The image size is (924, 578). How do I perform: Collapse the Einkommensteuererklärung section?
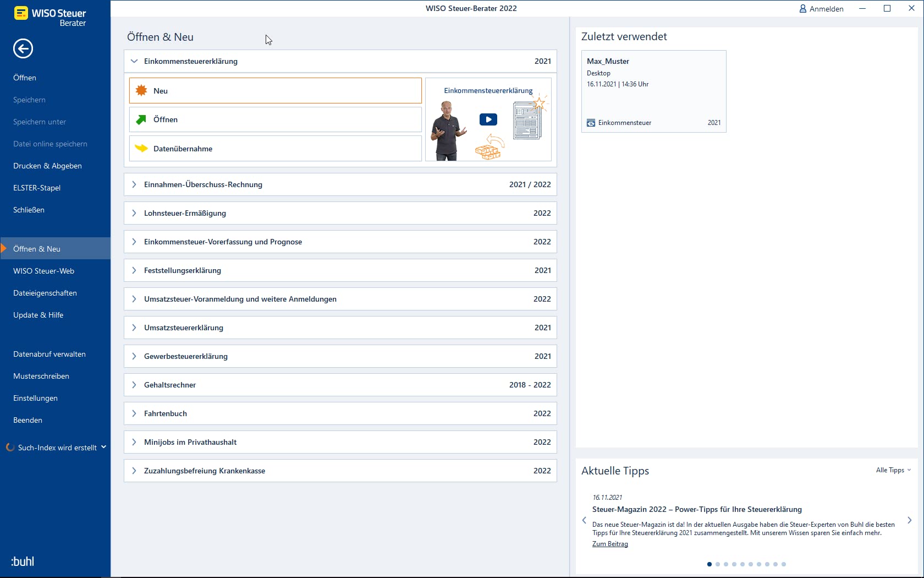pos(134,61)
